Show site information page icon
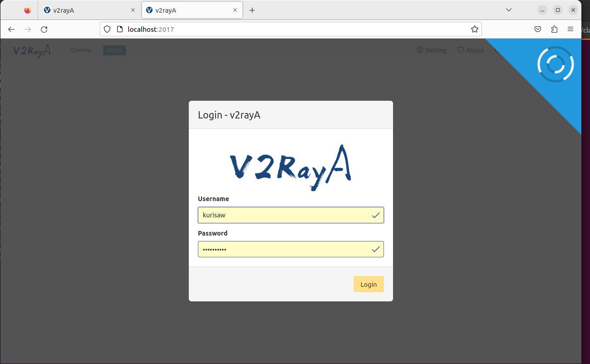Viewport: 590px width, 364px height. tap(120, 29)
